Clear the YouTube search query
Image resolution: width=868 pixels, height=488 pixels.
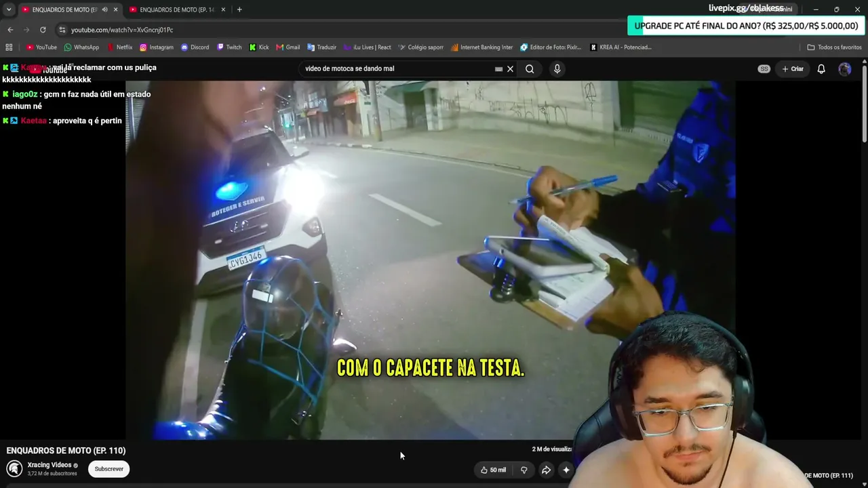coord(511,68)
